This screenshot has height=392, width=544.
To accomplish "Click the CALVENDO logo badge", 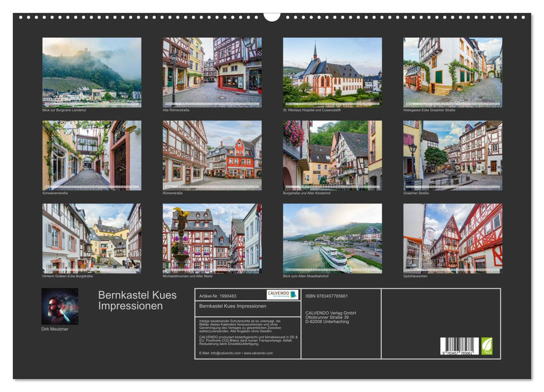I will pos(282,295).
